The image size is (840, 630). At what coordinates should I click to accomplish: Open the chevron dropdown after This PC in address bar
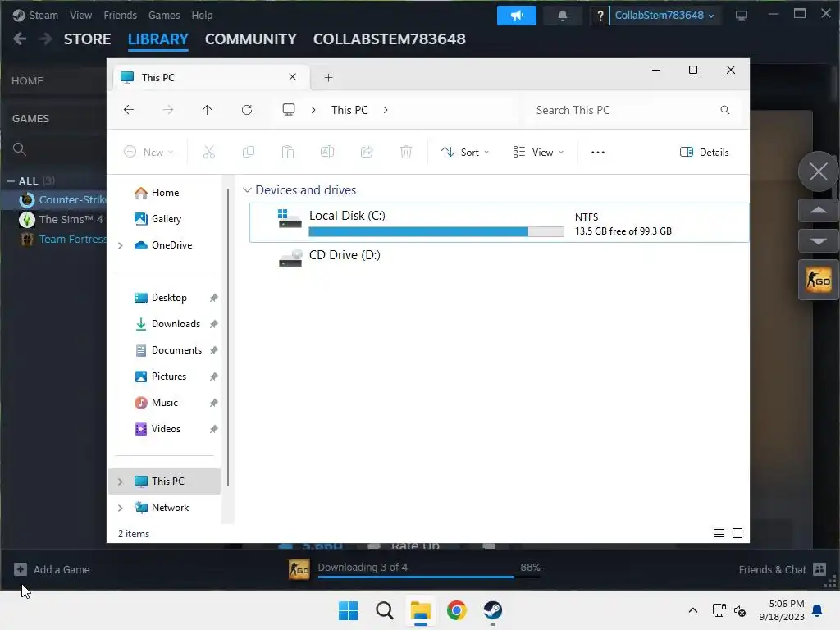(x=386, y=110)
